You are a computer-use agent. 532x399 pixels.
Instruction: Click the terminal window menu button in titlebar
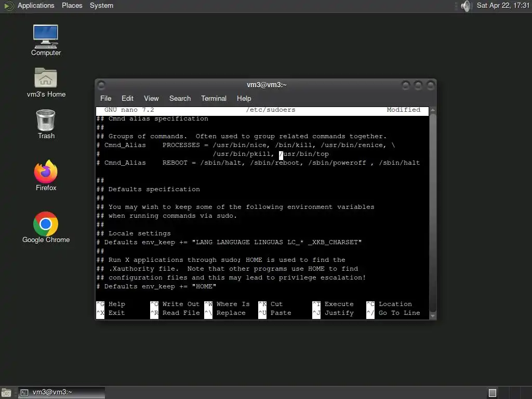(x=101, y=85)
